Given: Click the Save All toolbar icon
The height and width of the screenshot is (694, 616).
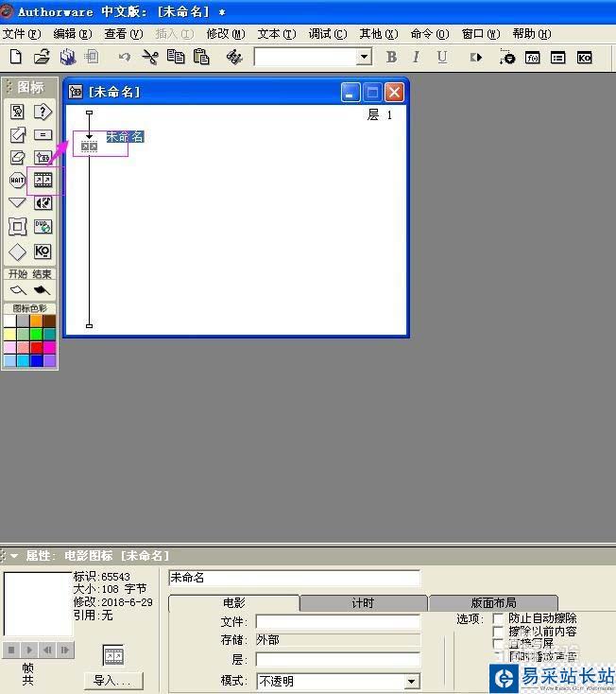Looking at the screenshot, I should point(68,57).
